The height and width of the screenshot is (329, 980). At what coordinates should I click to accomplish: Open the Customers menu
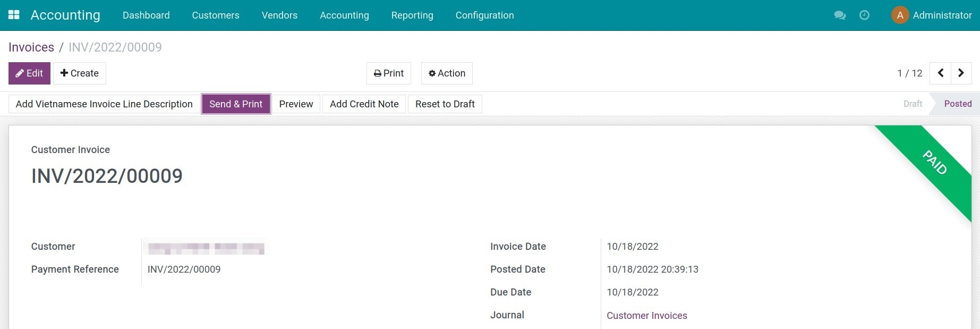pyautogui.click(x=216, y=15)
